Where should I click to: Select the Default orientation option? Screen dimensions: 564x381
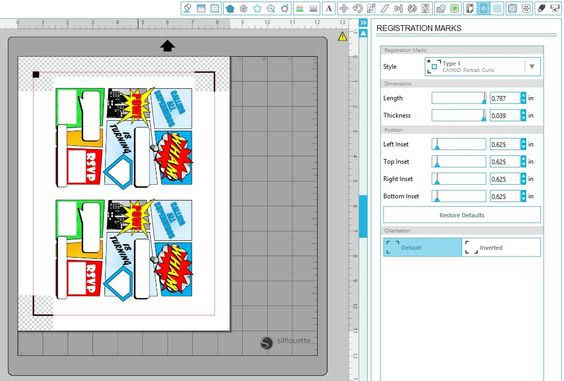click(x=423, y=247)
